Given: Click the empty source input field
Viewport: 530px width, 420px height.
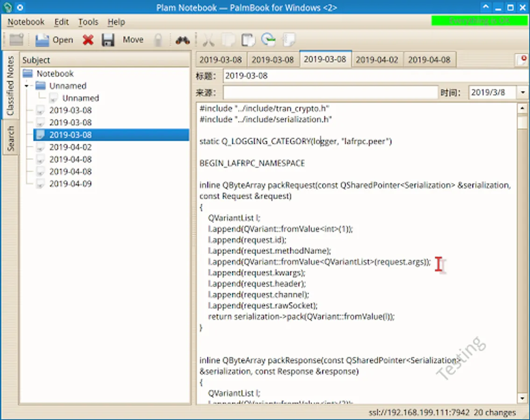Looking at the screenshot, I should 330,92.
